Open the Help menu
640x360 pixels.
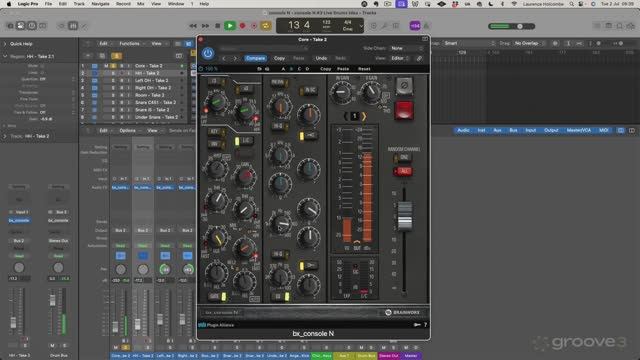pyautogui.click(x=204, y=4)
